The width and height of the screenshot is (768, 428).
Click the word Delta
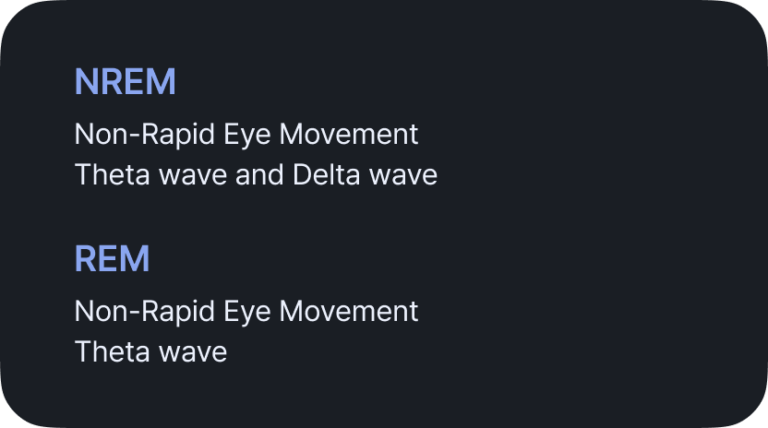click(x=327, y=175)
